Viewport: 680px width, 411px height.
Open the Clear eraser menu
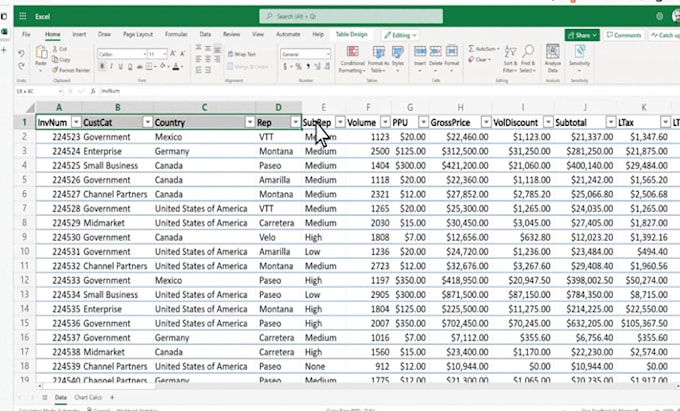[x=480, y=59]
